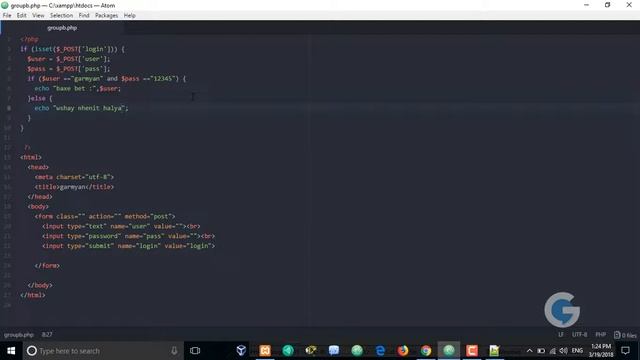Open the Action Center notifications icon
Viewport: 640px width, 360px height.
click(625, 351)
